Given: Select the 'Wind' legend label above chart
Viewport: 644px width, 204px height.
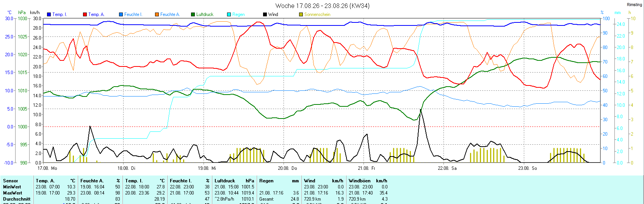Looking at the screenshot, I should tap(273, 14).
